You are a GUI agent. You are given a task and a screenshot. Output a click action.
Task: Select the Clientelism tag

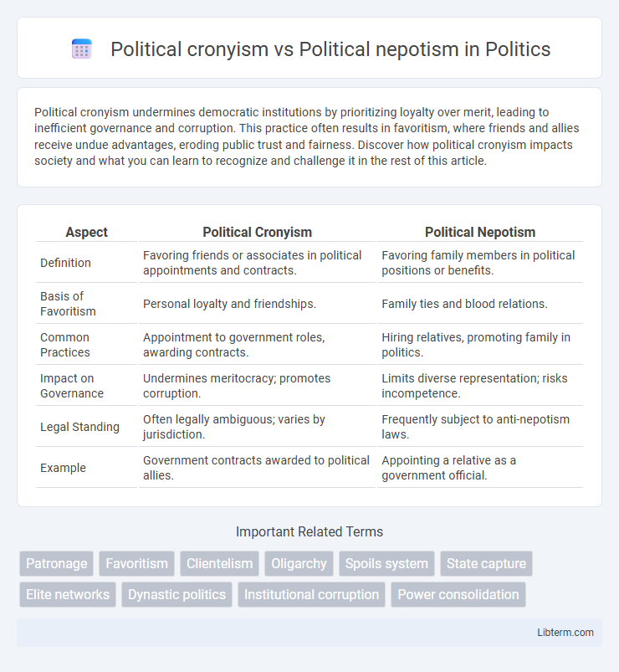coord(219,563)
